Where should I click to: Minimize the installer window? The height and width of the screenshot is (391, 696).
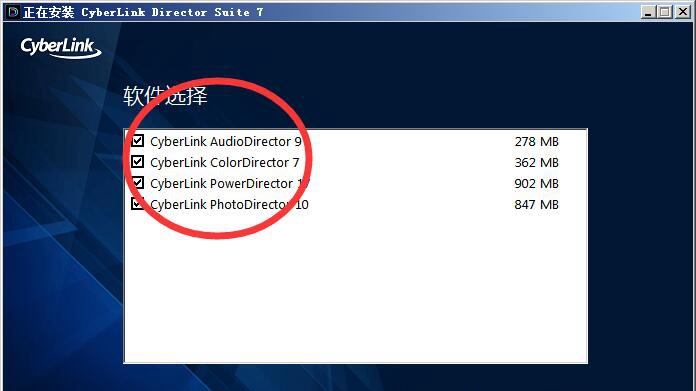(648, 12)
